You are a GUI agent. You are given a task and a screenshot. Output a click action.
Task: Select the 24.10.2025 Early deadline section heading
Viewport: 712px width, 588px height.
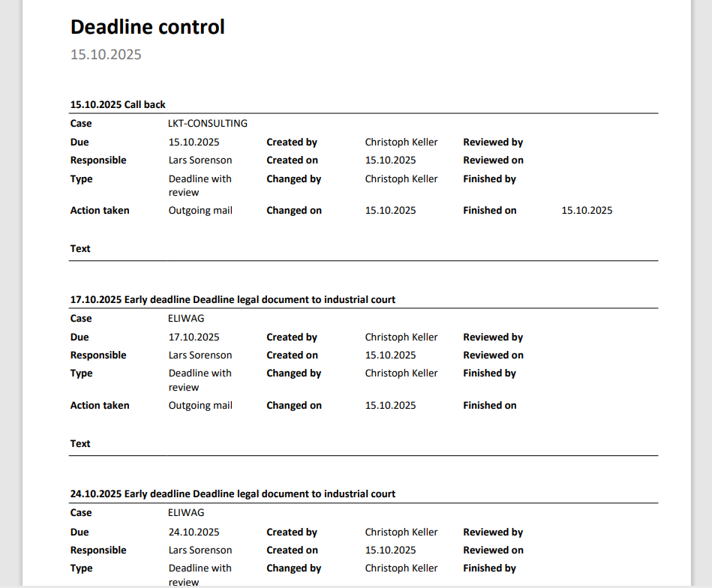point(233,494)
